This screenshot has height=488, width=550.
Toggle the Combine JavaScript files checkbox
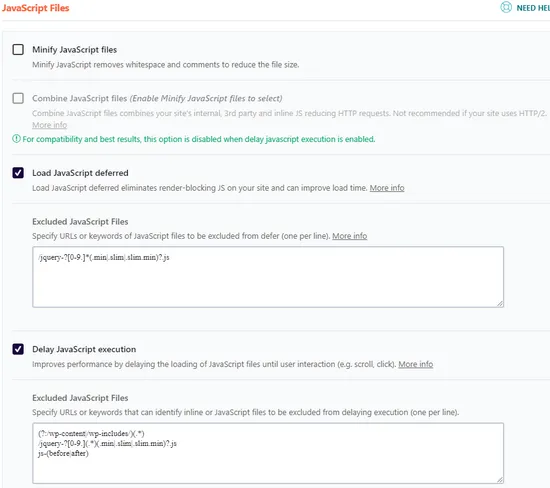[18, 98]
